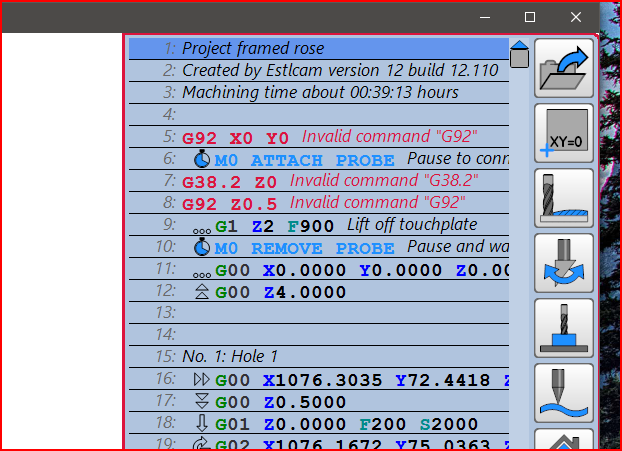Click the engraving tip over wave icon
The width and height of the screenshot is (622, 451).
pyautogui.click(x=564, y=393)
